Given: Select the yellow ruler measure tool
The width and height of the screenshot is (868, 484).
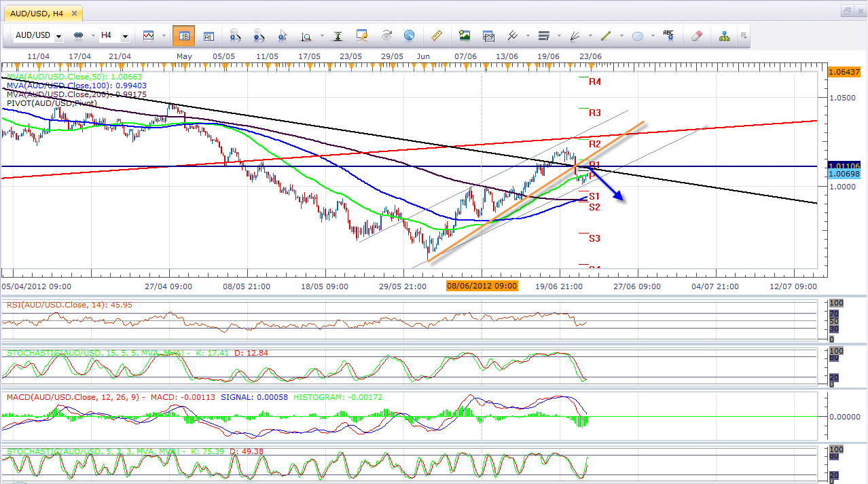Looking at the screenshot, I should [437, 35].
